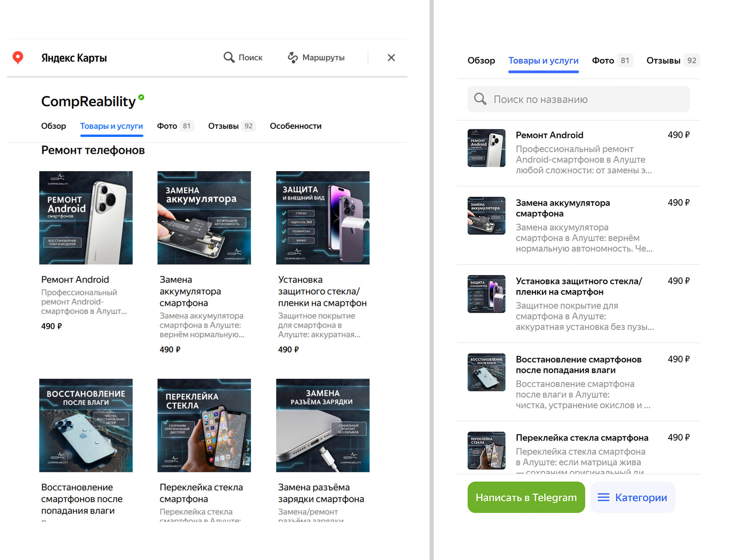
Task: Select Товары и услуги tab in the right mobile panel
Action: tap(543, 60)
